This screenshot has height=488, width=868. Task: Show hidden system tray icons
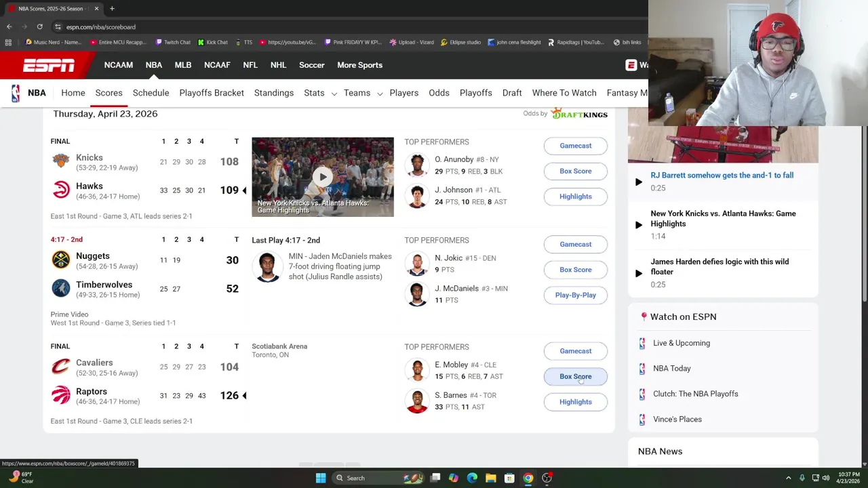pos(788,478)
